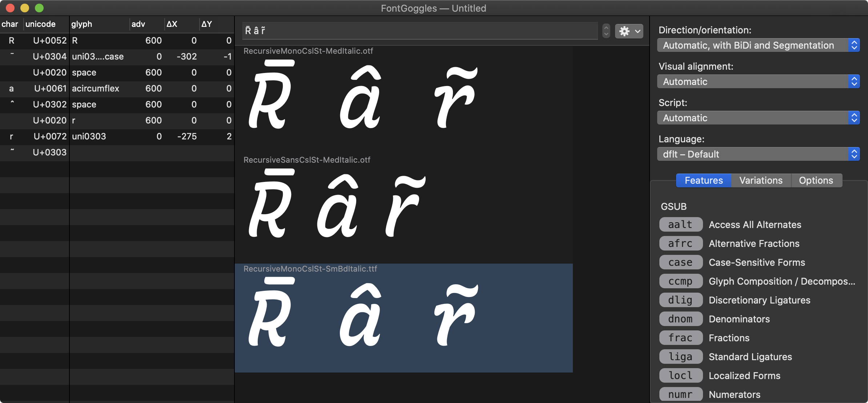The image size is (868, 403).
Task: Click the ΔY column header
Action: (x=216, y=24)
